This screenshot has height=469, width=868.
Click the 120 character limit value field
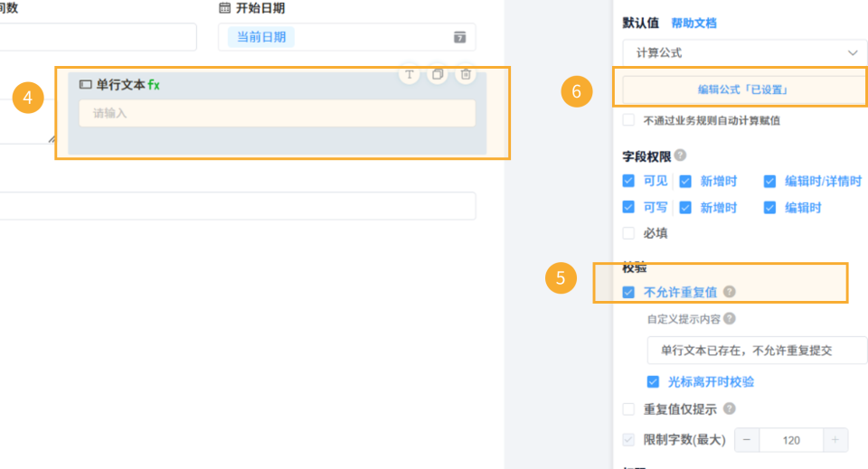tap(791, 440)
